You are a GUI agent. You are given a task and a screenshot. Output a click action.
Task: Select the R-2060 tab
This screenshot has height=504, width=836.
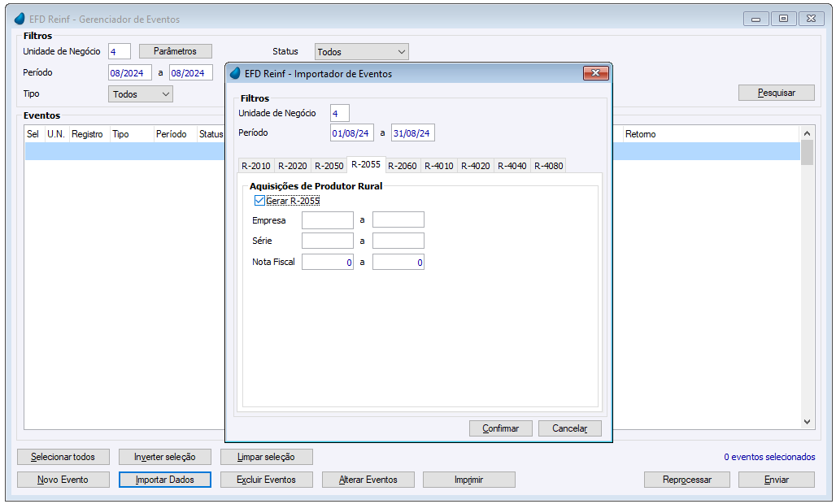[402, 166]
